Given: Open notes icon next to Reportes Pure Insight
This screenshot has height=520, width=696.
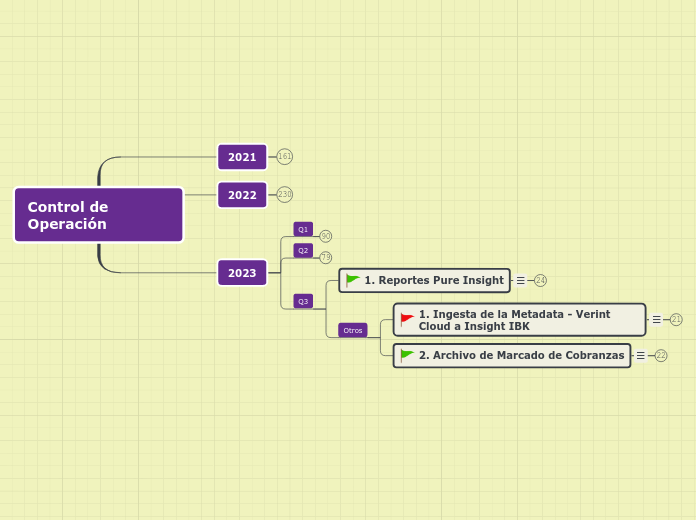Looking at the screenshot, I should [521, 281].
